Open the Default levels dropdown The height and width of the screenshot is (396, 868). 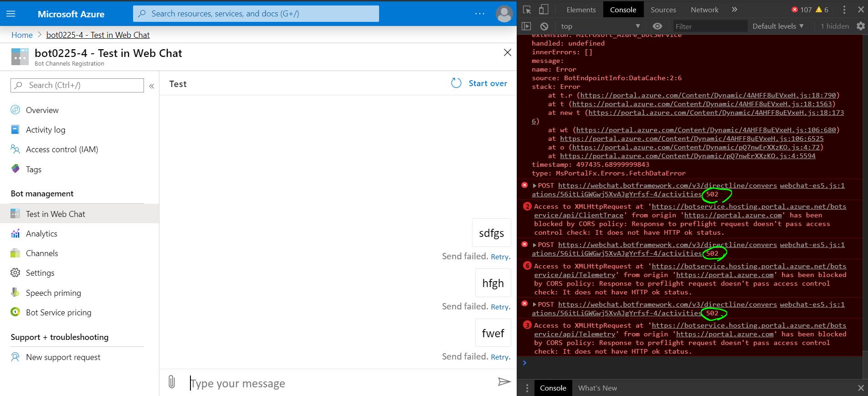coord(778,26)
